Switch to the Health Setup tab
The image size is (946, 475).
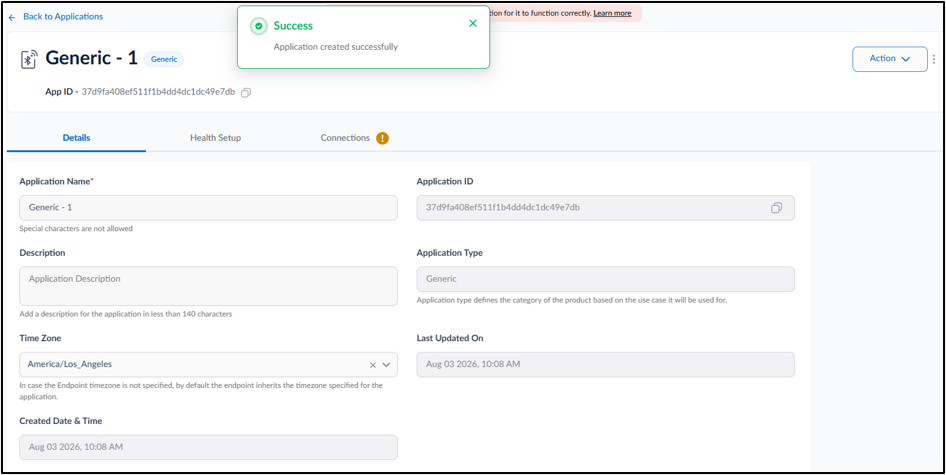[x=215, y=138]
